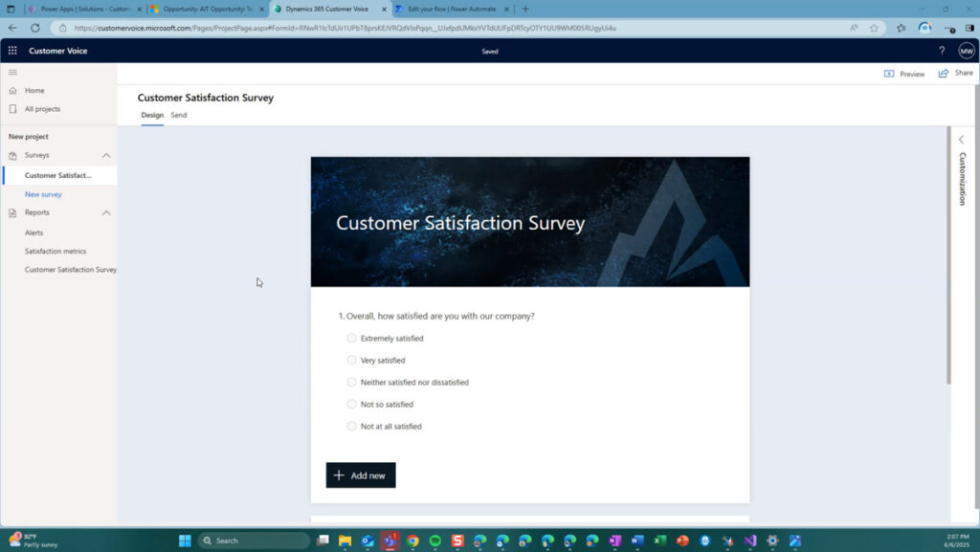Collapse the Reports section chevron
Screen dimensions: 980x552
106,213
